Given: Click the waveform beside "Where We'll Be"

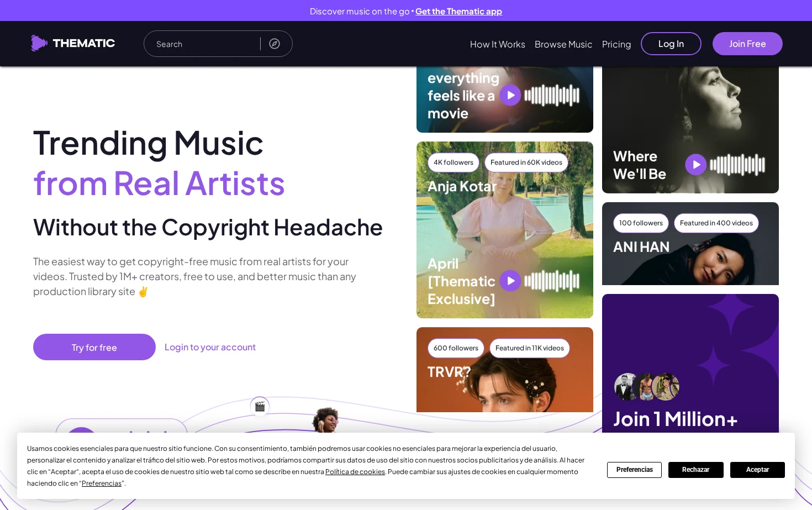Looking at the screenshot, I should [x=737, y=165].
